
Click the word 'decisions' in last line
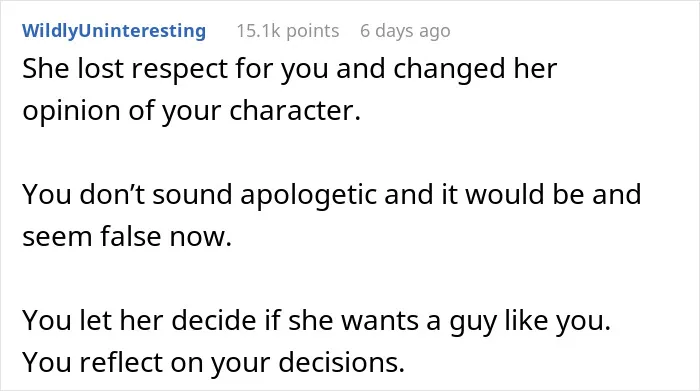339,362
